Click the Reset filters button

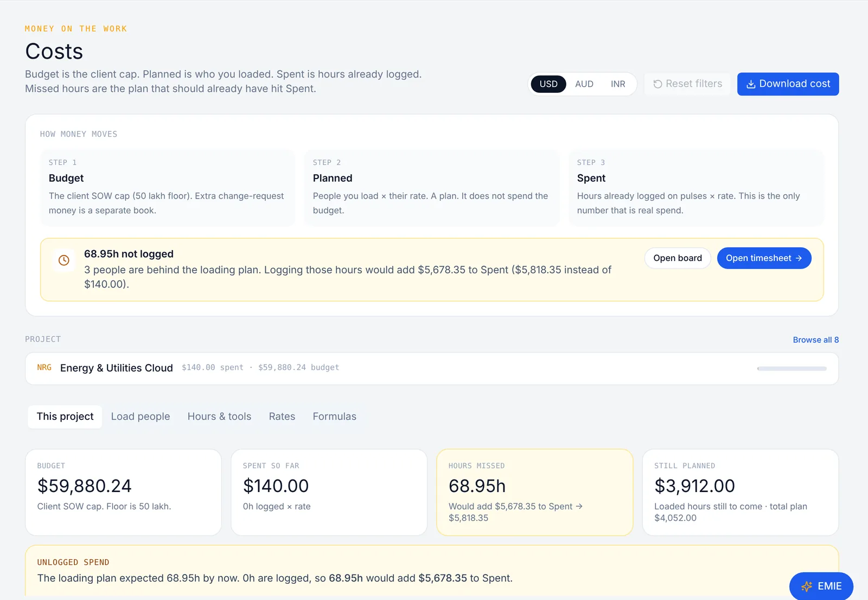[687, 84]
